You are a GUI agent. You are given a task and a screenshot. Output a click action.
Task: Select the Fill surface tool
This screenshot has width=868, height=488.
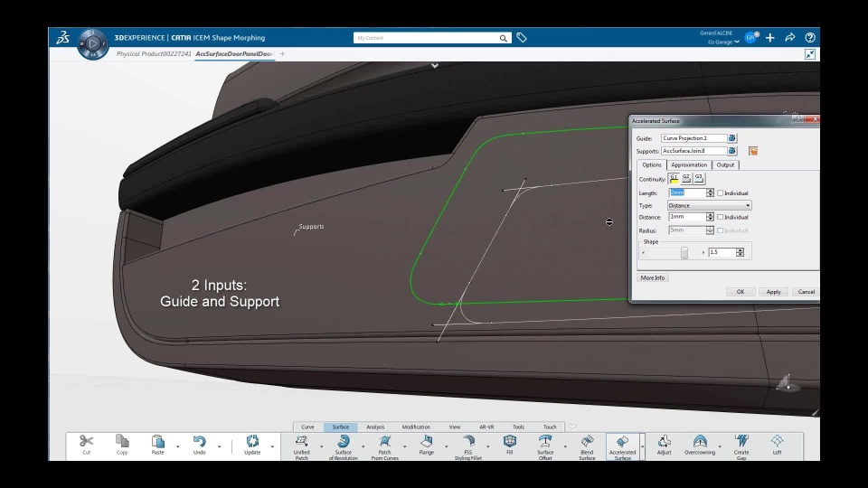(510, 445)
